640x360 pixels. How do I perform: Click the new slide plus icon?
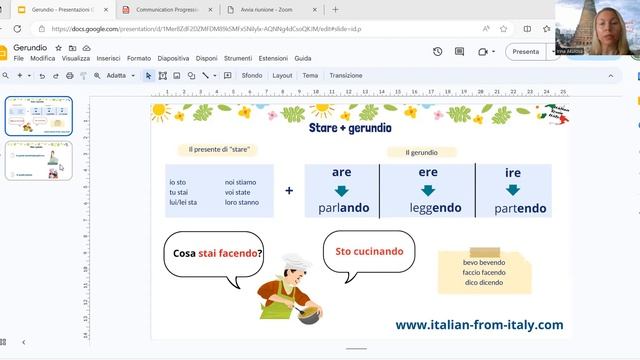coord(20,76)
